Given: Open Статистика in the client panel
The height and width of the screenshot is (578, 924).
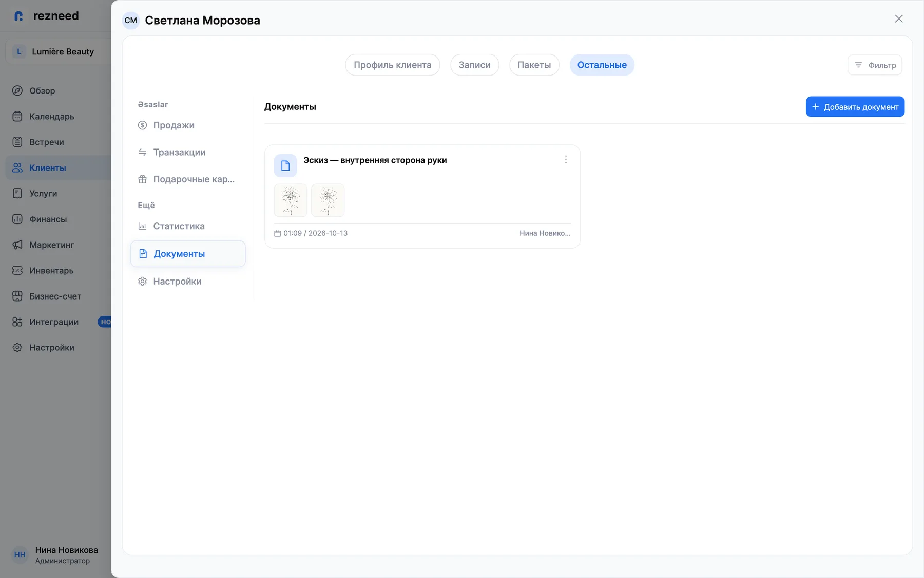Looking at the screenshot, I should [188, 226].
